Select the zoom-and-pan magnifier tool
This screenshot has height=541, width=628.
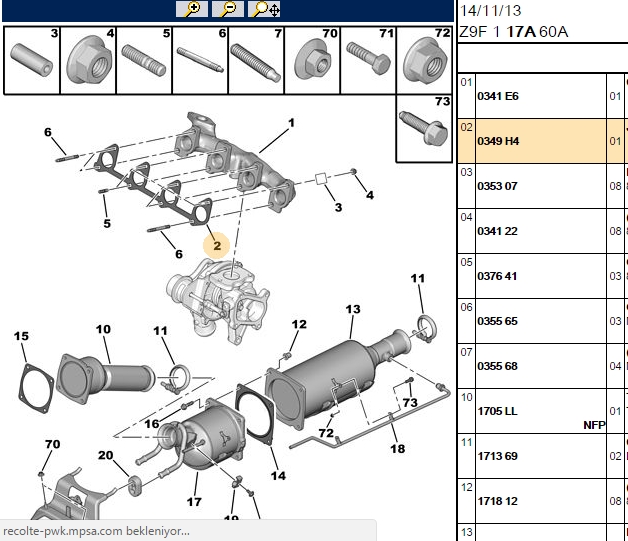pos(264,9)
